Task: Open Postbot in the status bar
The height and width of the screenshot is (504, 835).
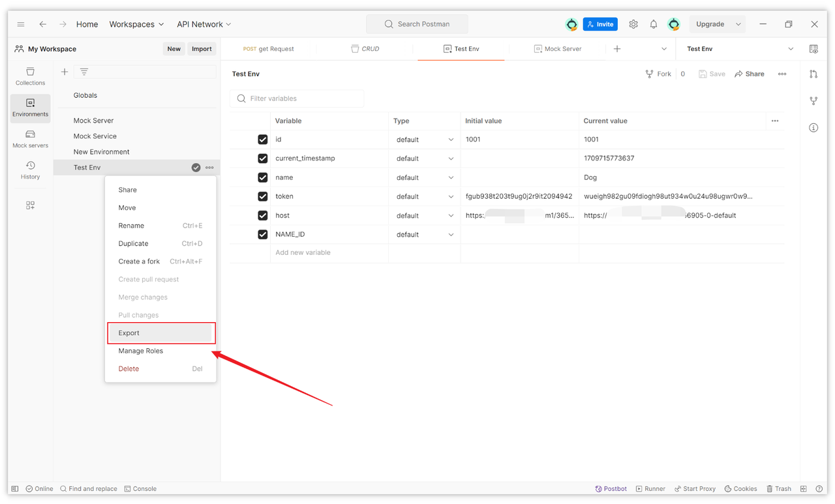Action: [x=611, y=488]
